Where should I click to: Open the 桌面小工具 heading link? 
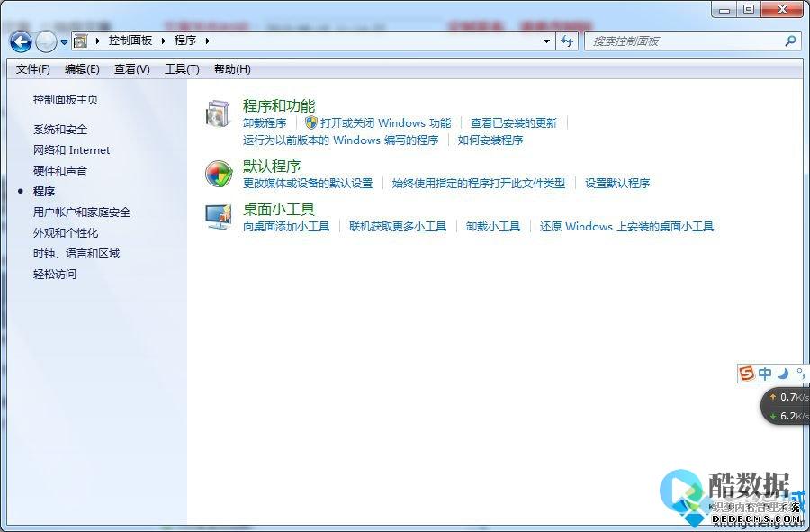point(279,209)
